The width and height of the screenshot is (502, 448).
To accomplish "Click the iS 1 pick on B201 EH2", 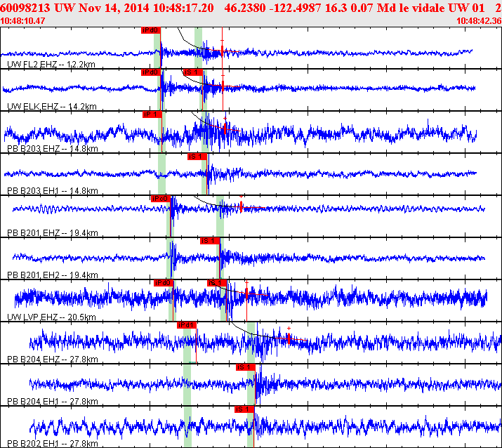I will click(210, 241).
